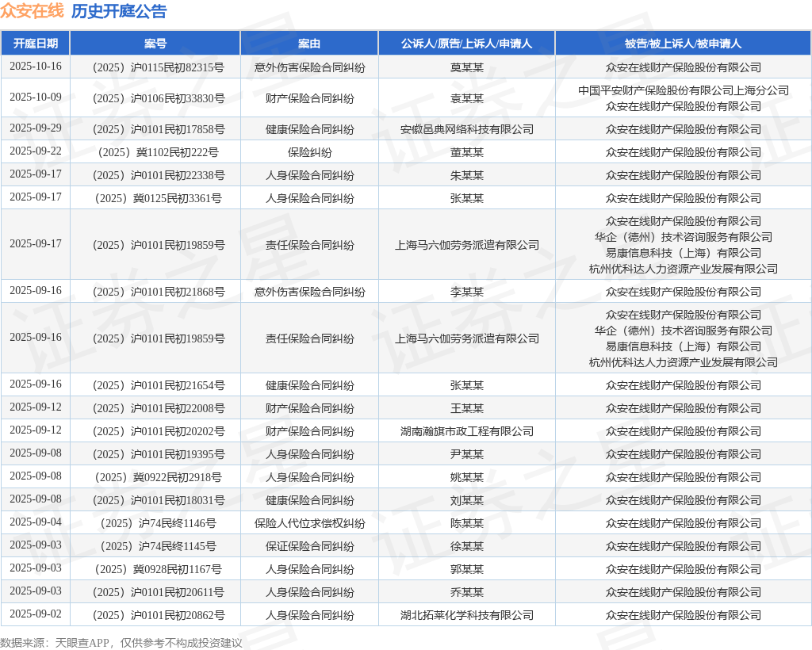Select the date 2025-10-09
This screenshot has width=812, height=650.
point(35,97)
